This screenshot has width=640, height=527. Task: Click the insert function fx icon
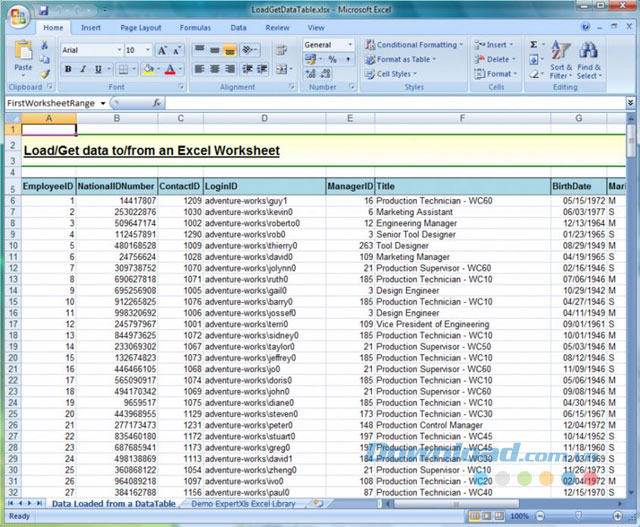click(x=157, y=102)
